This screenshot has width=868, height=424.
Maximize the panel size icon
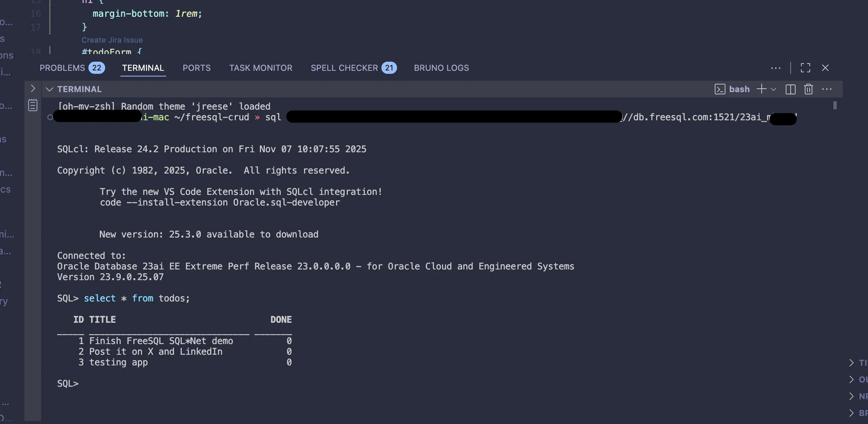pyautogui.click(x=805, y=68)
